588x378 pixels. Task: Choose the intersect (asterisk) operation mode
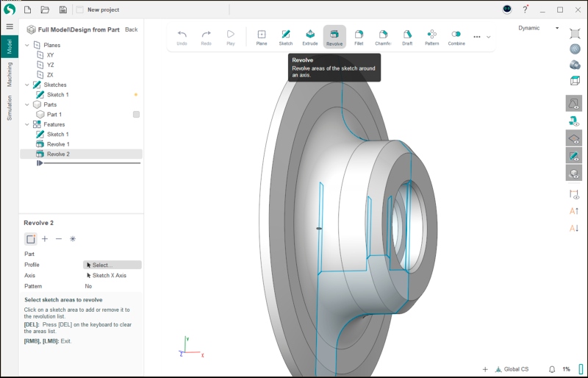pos(73,239)
